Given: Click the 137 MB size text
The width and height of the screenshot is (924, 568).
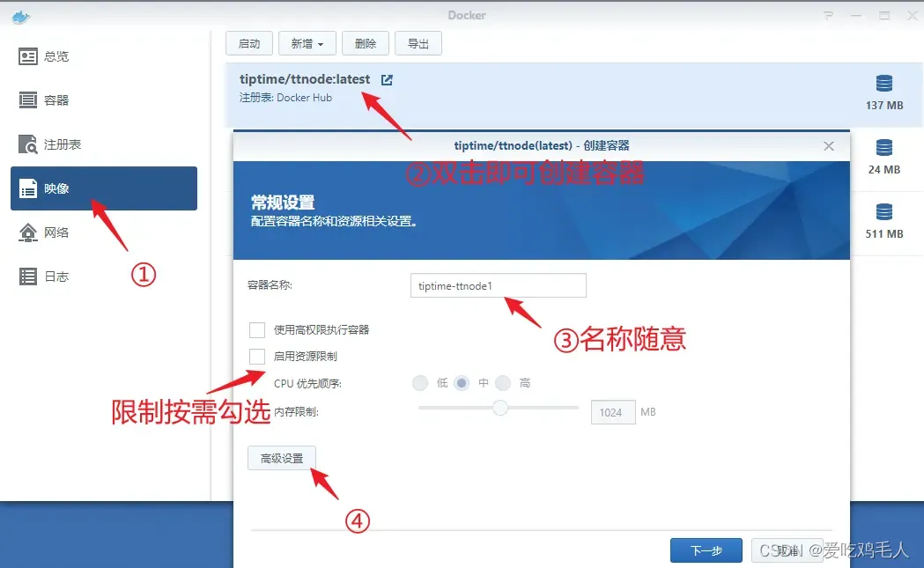Looking at the screenshot, I should 884,106.
